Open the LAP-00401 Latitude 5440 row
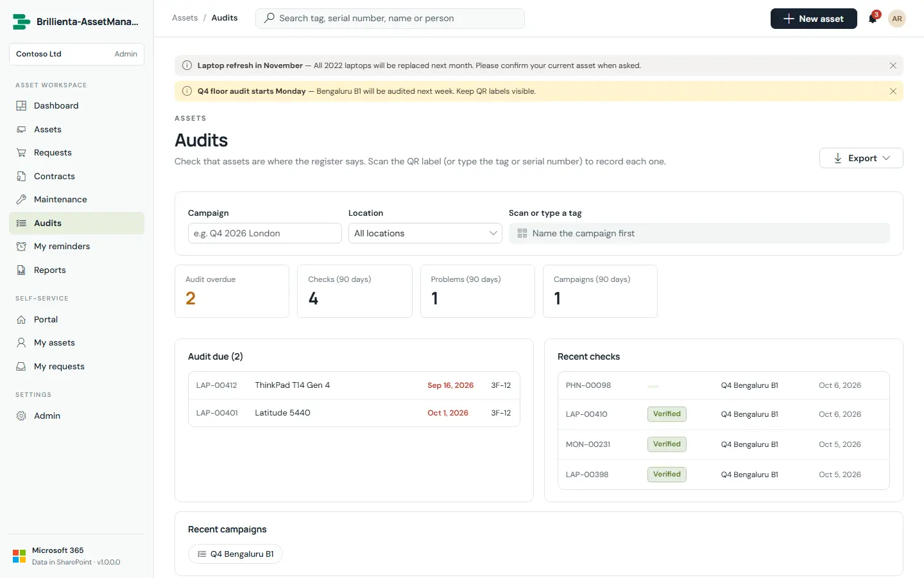The height and width of the screenshot is (578, 924). click(x=354, y=413)
